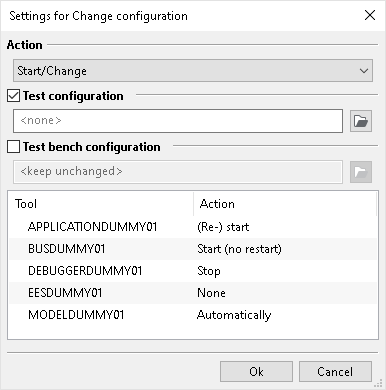Close the Settings for Change configuration dialog
The width and height of the screenshot is (386, 390).
click(370, 15)
